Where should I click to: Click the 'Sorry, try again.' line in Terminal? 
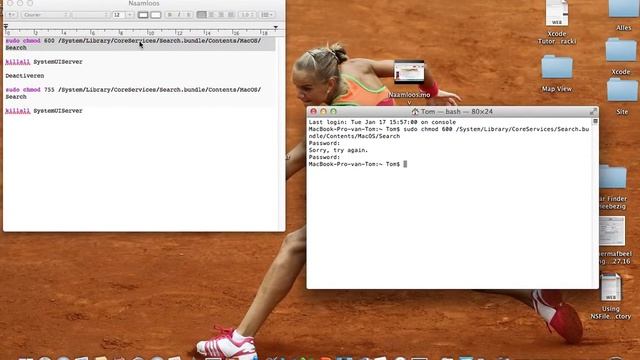pos(338,150)
